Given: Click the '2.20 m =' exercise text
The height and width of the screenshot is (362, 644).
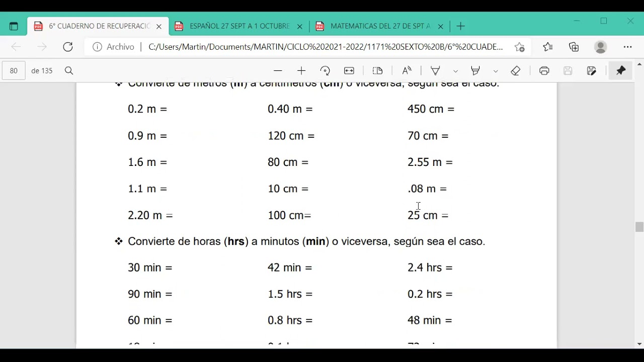Looking at the screenshot, I should [150, 216].
